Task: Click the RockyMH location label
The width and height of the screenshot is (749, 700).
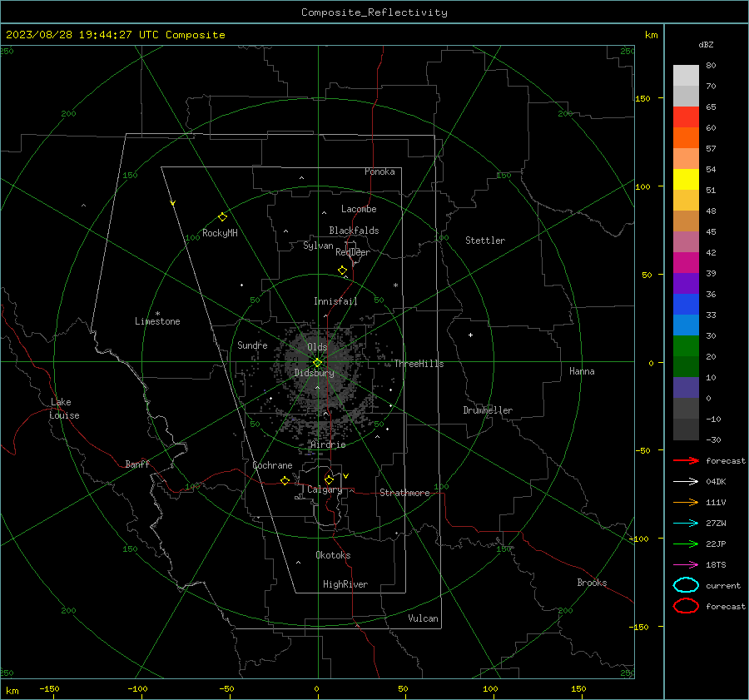Action: point(220,233)
